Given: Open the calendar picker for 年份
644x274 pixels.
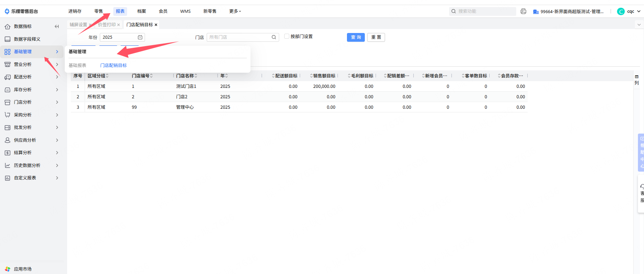Looking at the screenshot, I should coord(140,37).
